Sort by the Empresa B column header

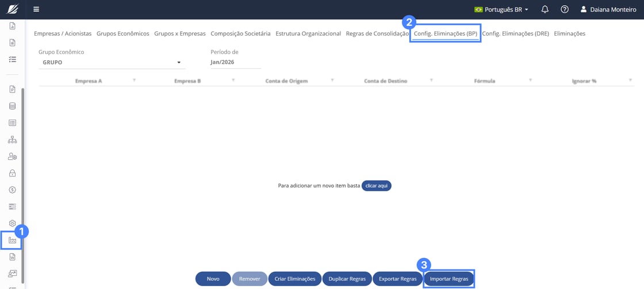187,81
